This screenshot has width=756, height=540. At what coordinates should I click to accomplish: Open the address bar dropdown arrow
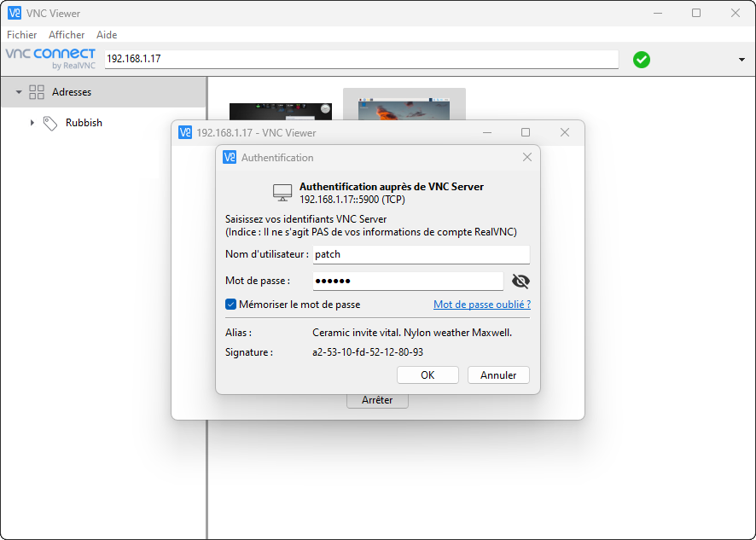pyautogui.click(x=741, y=59)
